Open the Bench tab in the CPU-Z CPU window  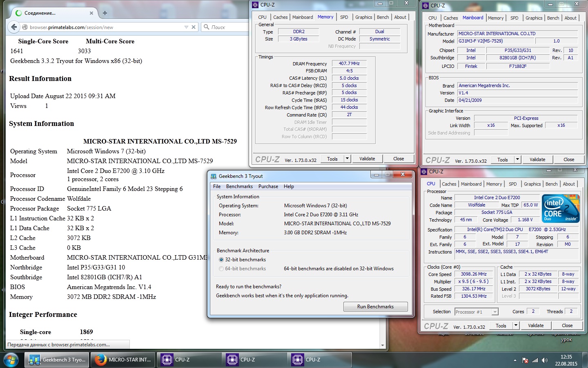click(552, 184)
